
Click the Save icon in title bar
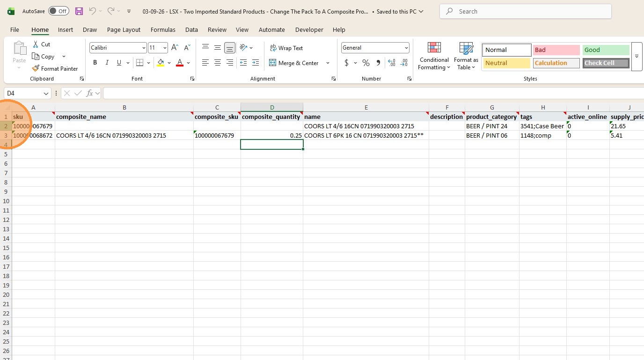[79, 11]
